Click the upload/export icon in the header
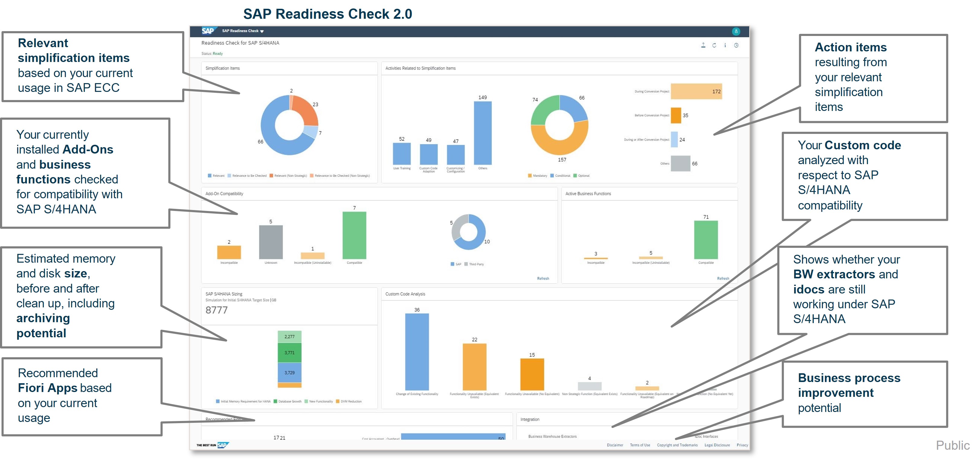The width and height of the screenshot is (980, 460). tap(703, 45)
